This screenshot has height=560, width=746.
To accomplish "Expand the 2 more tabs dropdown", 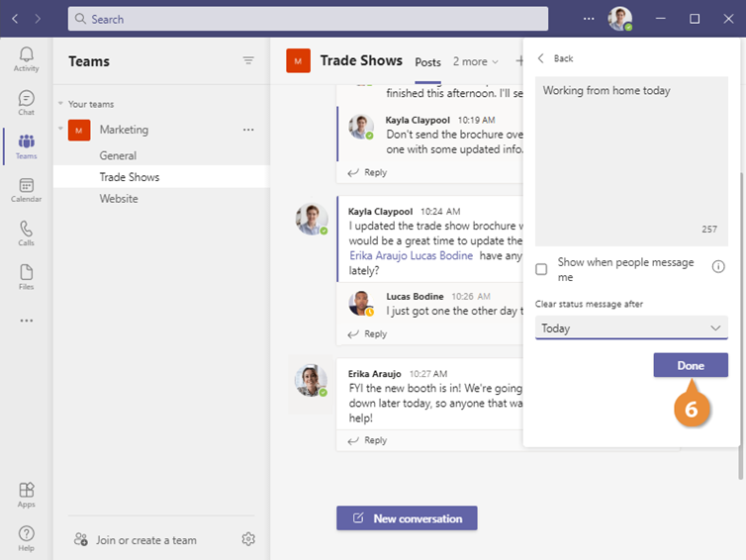I will pos(475,62).
